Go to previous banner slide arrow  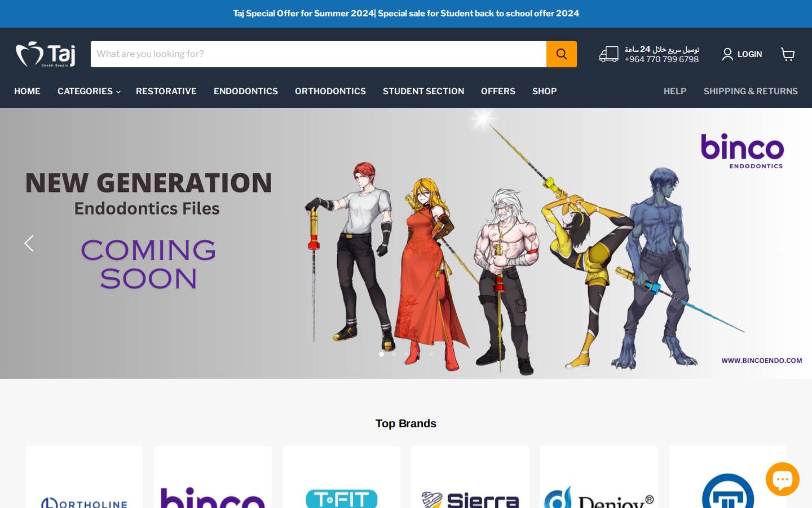click(29, 243)
